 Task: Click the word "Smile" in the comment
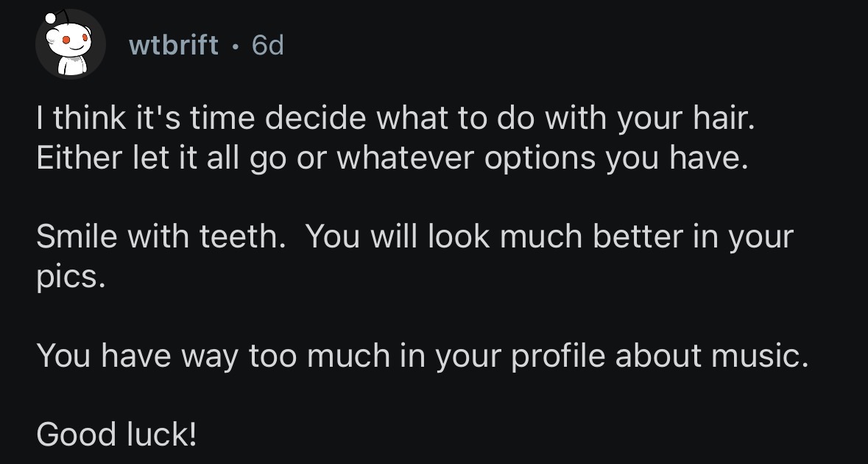(77, 238)
